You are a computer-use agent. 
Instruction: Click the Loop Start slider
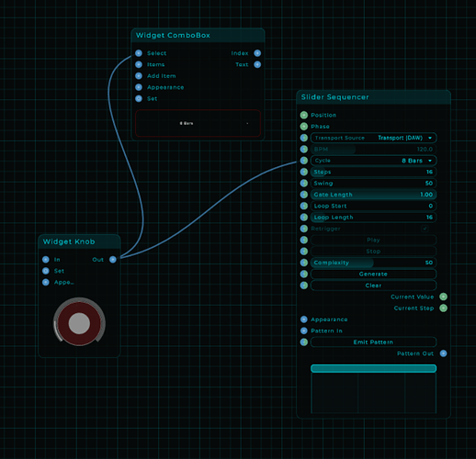pos(373,206)
